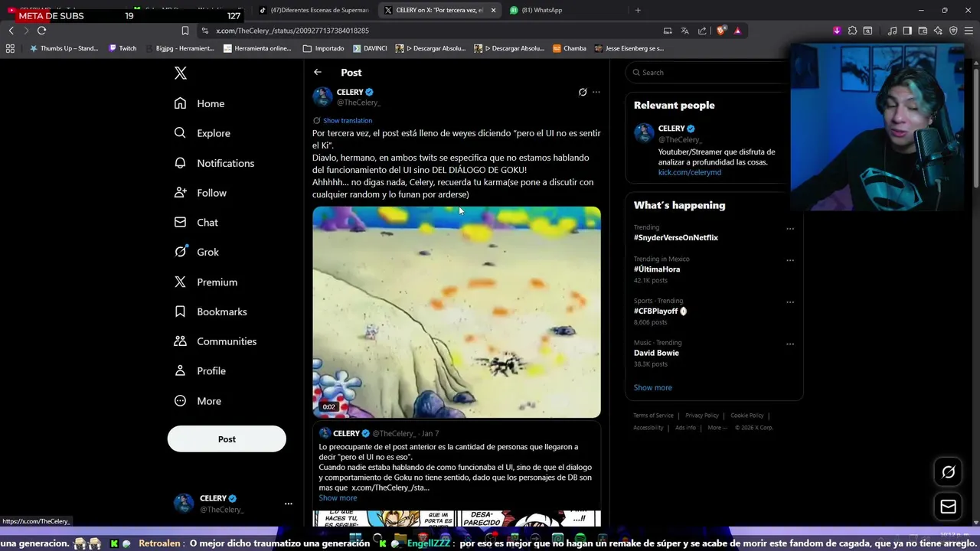Open the post's three-dot options menu
This screenshot has width=980, height=551.
[596, 92]
